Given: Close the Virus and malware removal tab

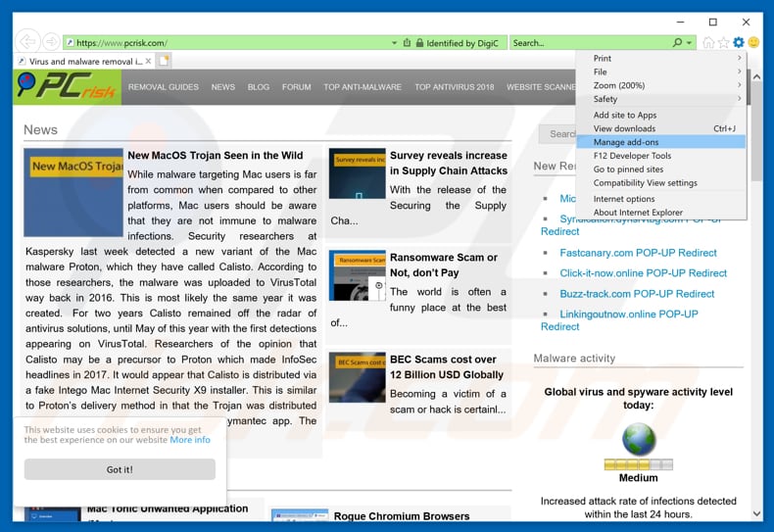Looking at the screenshot, I should (x=148, y=61).
